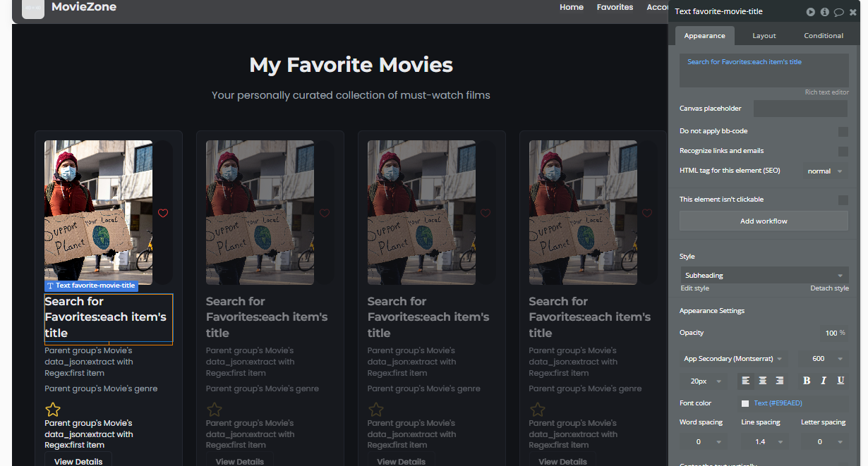This screenshot has width=868, height=466.
Task: Click the rich text editor expression box
Action: [x=764, y=70]
